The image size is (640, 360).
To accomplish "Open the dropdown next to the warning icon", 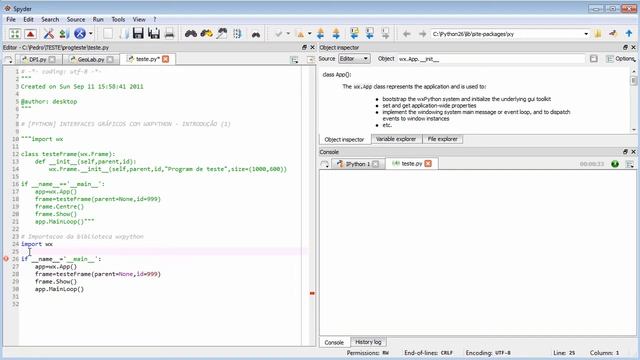I will point(310,34).
